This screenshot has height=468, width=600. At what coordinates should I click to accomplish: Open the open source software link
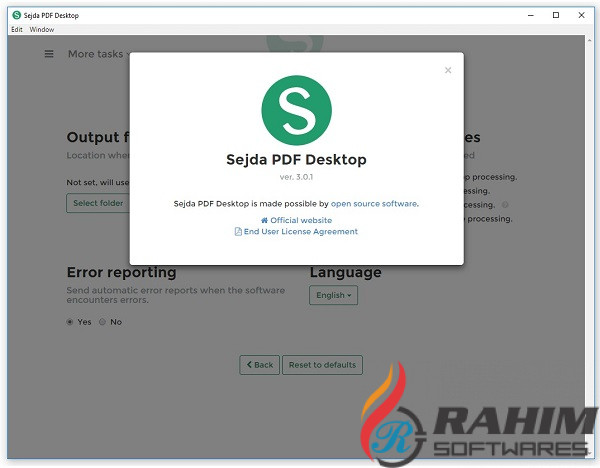click(375, 204)
